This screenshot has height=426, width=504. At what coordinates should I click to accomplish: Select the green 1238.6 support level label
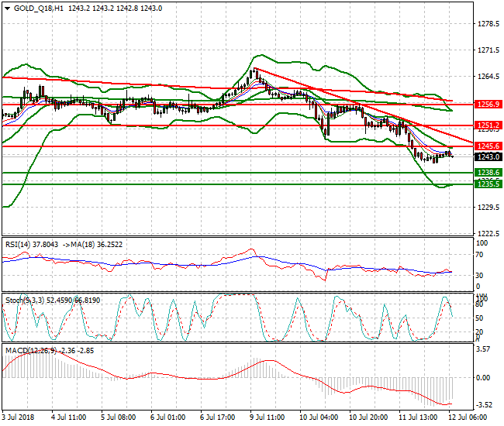[488, 173]
